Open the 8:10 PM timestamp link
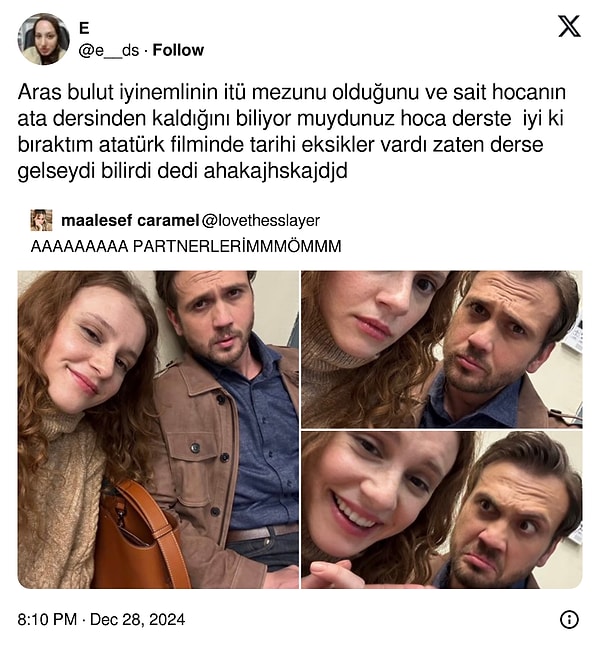This screenshot has width=600, height=650. [47, 619]
